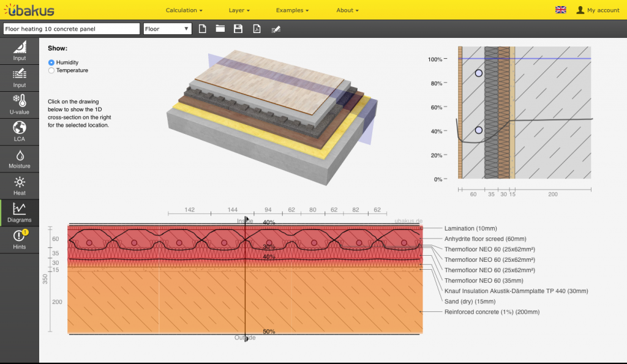
Task: Export to PDF using the toolbar icon
Action: pyautogui.click(x=257, y=29)
